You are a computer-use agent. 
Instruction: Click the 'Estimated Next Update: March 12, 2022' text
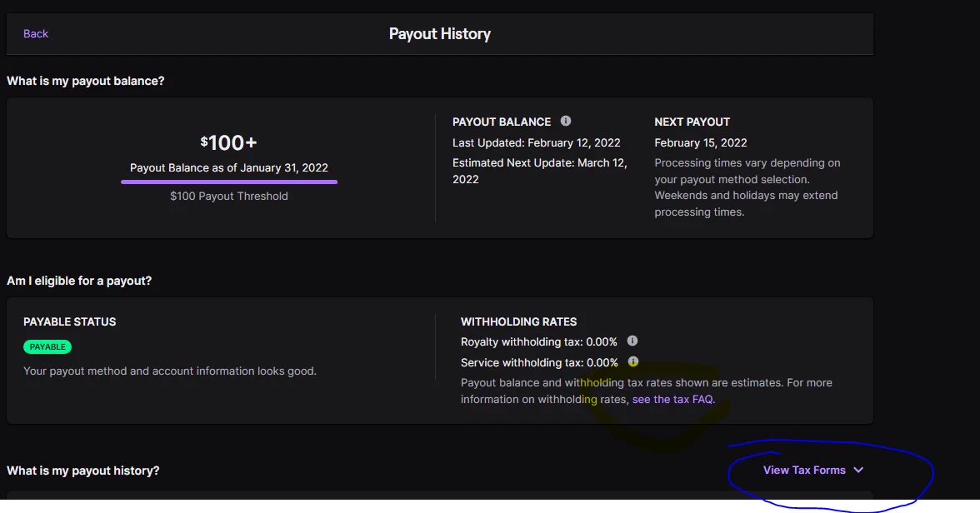point(539,171)
